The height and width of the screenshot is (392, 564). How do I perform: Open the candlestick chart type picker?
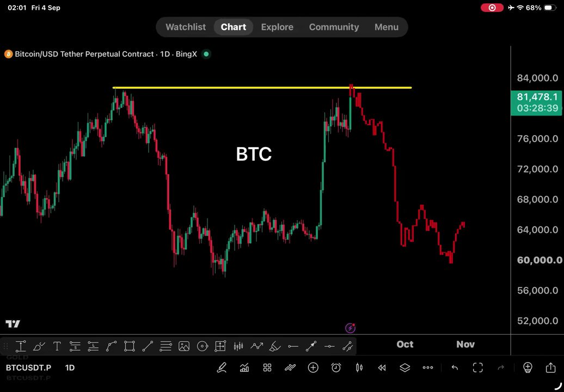[359, 367]
